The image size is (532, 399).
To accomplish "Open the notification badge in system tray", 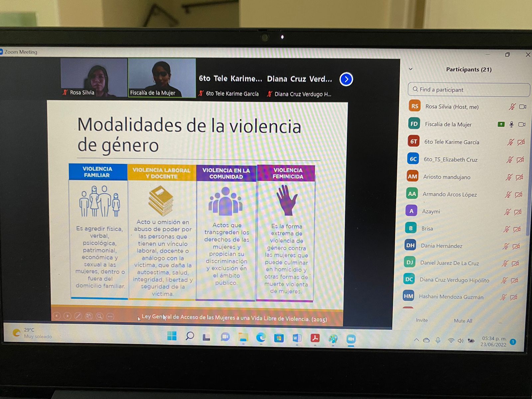I will pyautogui.click(x=513, y=341).
